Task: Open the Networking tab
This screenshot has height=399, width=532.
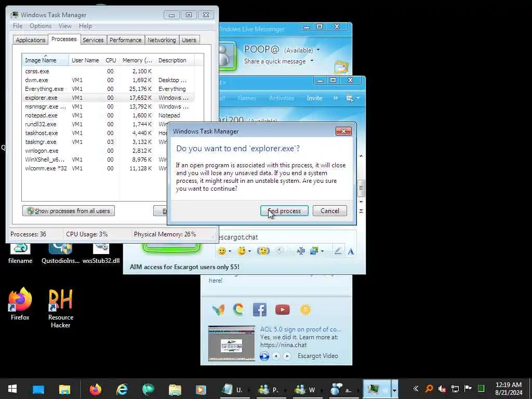Action: pyautogui.click(x=162, y=39)
